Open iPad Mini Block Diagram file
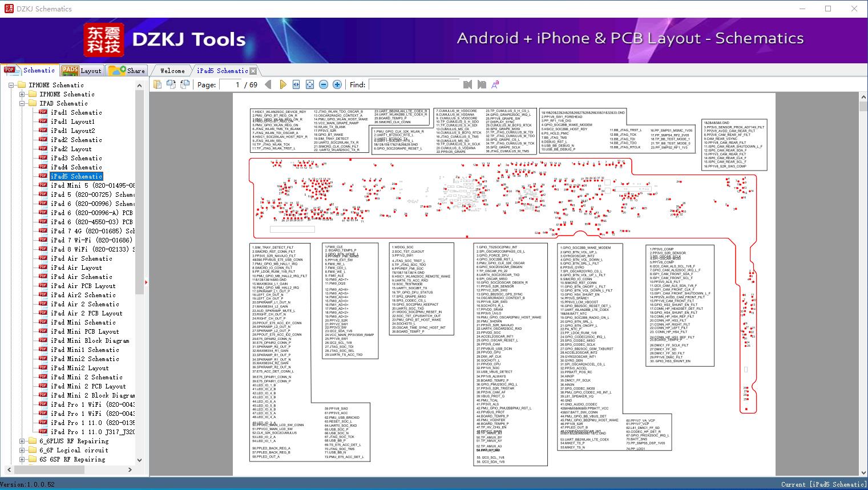Image resolution: width=868 pixels, height=490 pixels. (x=90, y=341)
